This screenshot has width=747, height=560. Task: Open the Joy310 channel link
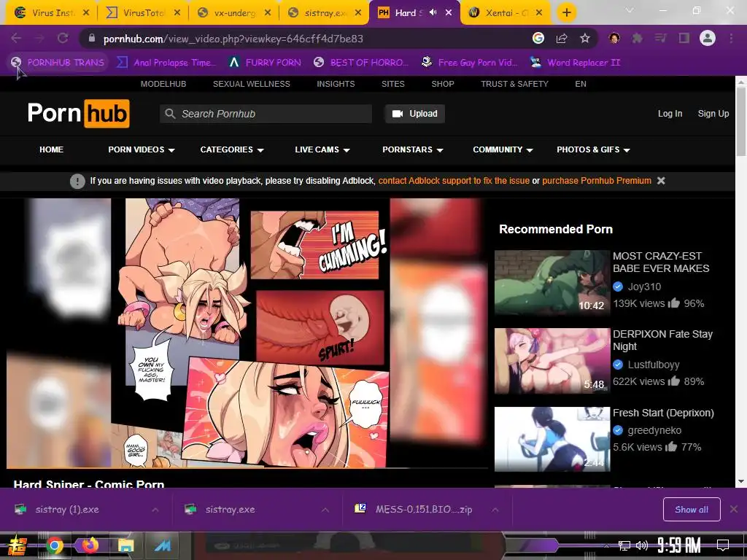pyautogui.click(x=644, y=287)
